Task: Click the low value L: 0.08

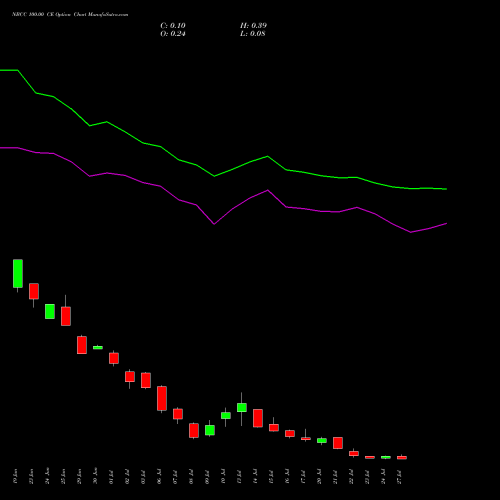Action: 253,34
